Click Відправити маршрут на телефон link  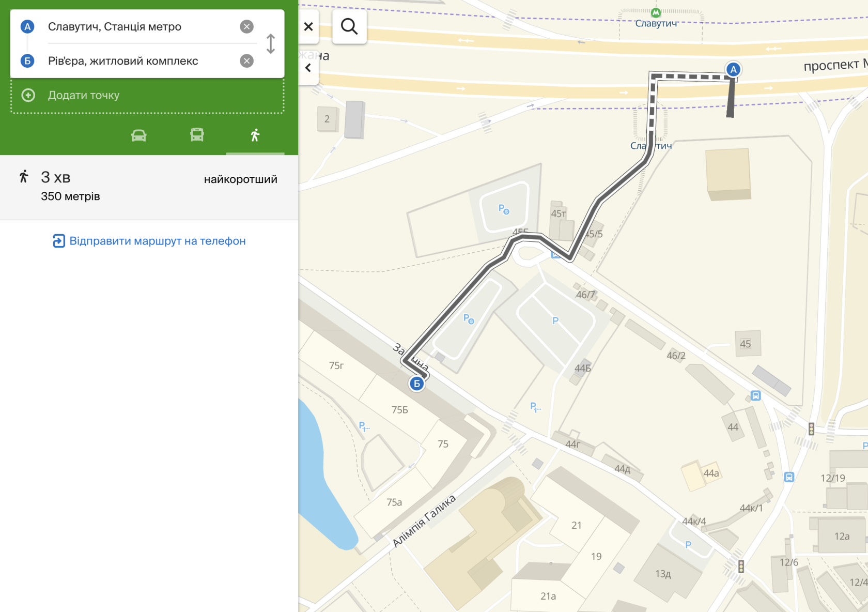point(157,241)
